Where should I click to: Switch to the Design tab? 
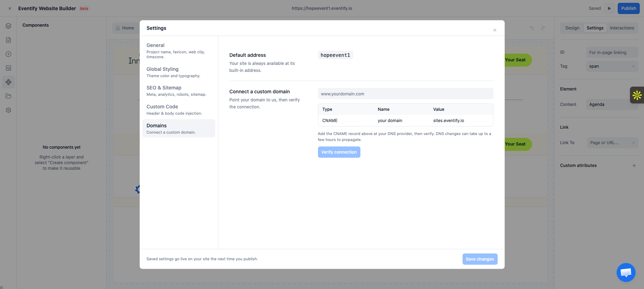pos(572,28)
